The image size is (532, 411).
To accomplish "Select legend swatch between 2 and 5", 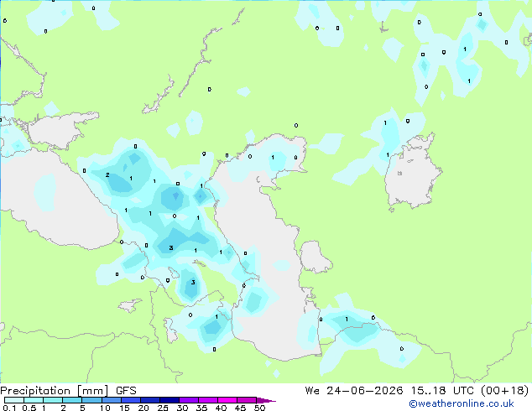I will tap(72, 400).
